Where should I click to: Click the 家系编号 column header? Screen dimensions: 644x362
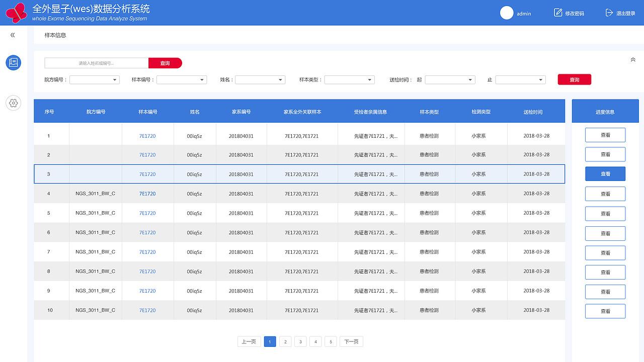(241, 112)
